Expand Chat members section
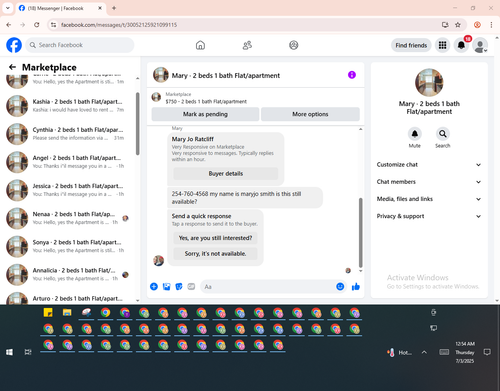The width and height of the screenshot is (500, 391). [429, 182]
